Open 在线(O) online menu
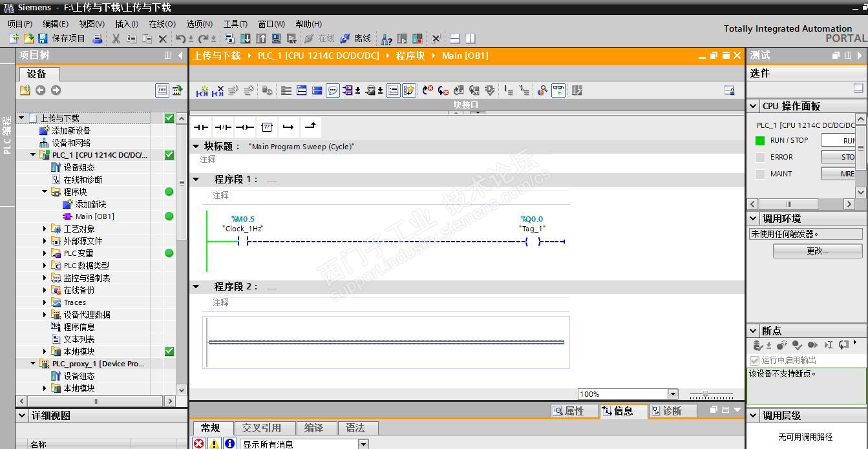Image resolution: width=868 pixels, height=449 pixels. point(162,24)
